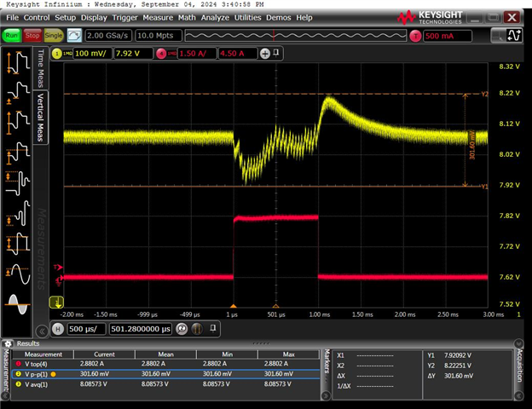Click the Y2 marker label on the grid
Image resolution: width=532 pixels, height=409 pixels.
click(484, 94)
